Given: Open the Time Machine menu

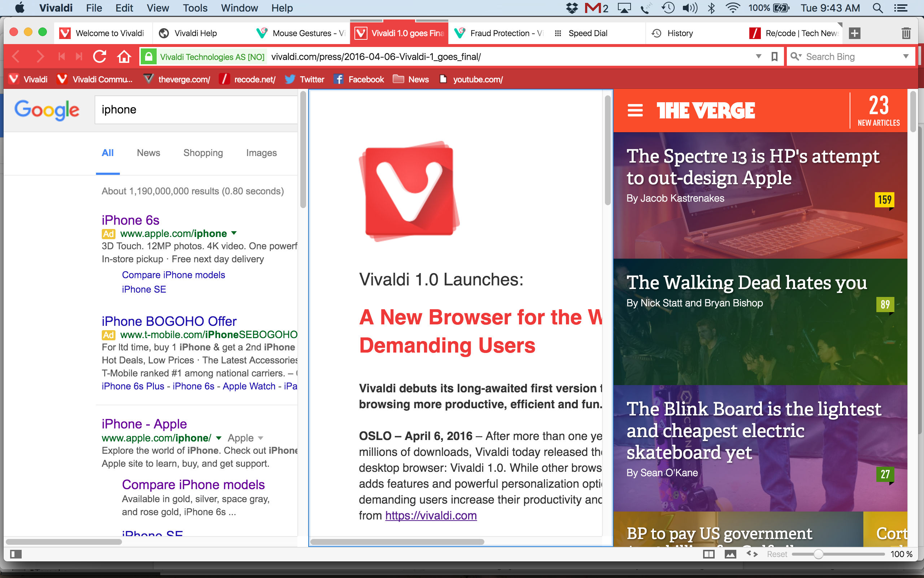Looking at the screenshot, I should [x=668, y=8].
